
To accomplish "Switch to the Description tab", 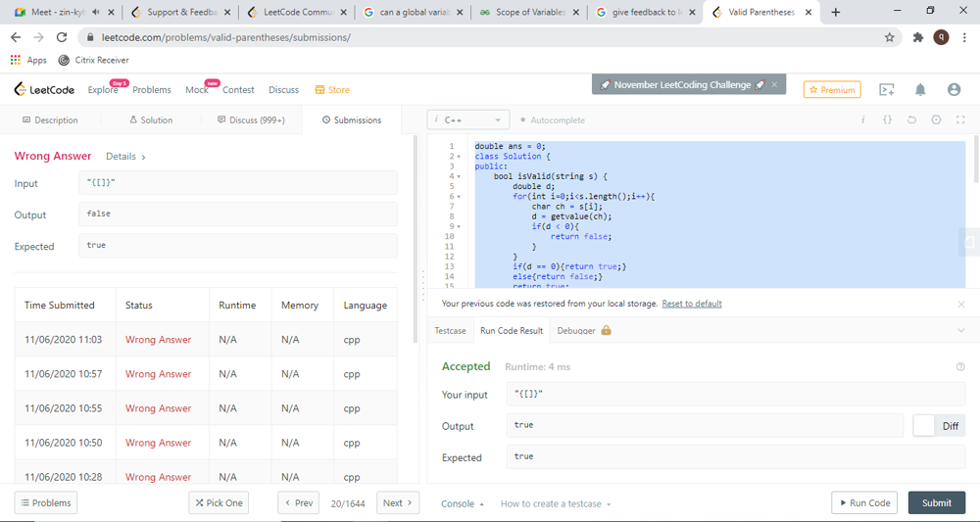I will coord(50,120).
